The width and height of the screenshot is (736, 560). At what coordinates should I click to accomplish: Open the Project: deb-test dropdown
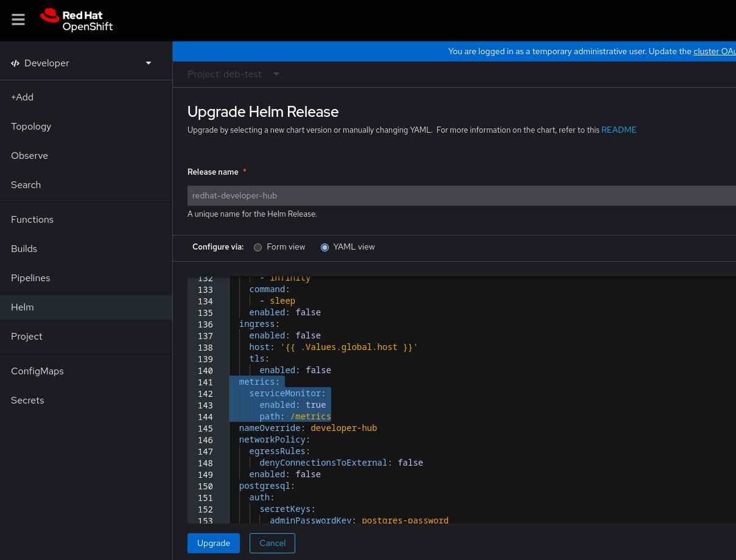pos(233,74)
